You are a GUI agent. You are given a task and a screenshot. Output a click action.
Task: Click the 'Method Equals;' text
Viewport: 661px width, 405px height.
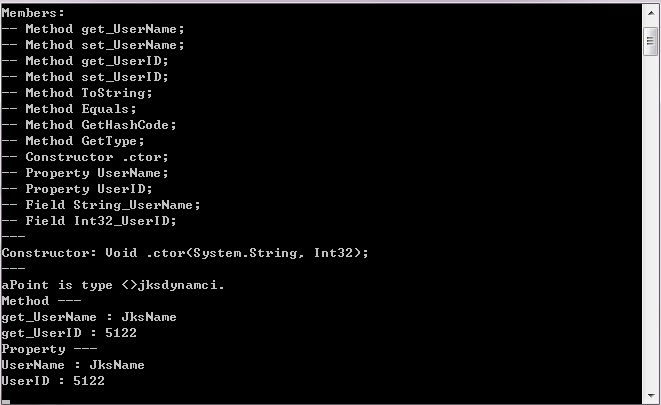81,109
